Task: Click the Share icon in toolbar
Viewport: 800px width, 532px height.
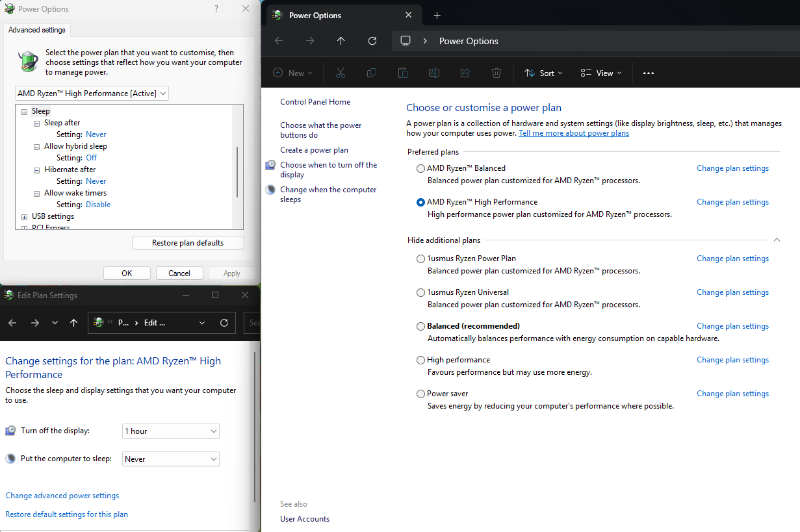Action: tap(465, 73)
